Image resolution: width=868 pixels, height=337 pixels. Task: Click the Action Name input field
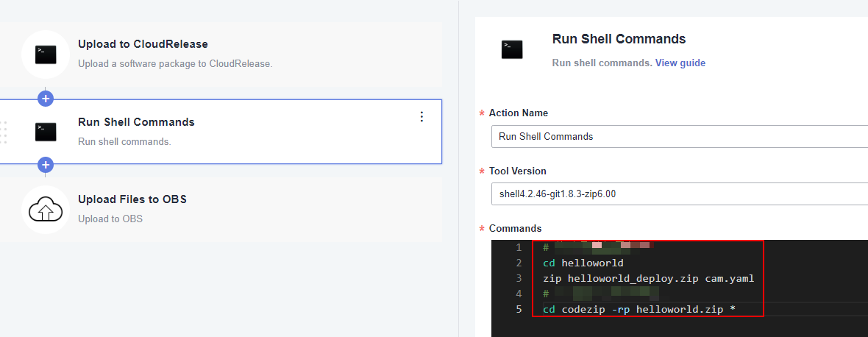(677, 136)
